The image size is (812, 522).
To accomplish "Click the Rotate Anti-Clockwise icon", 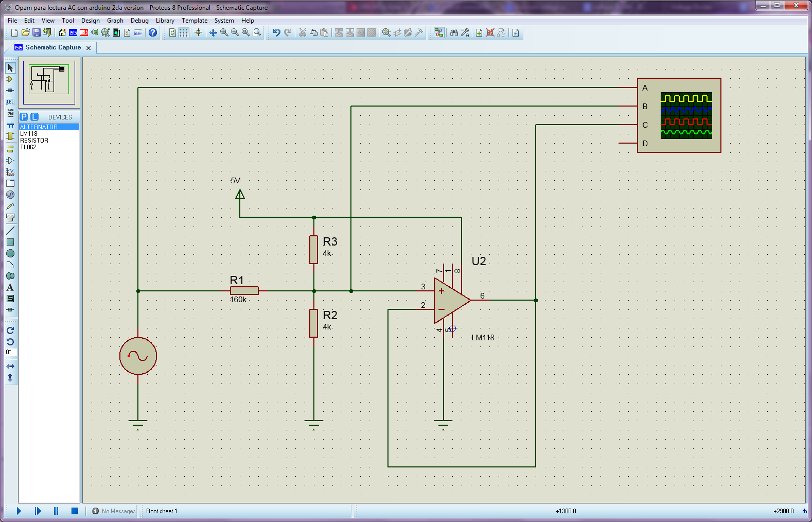I will pos(10,342).
